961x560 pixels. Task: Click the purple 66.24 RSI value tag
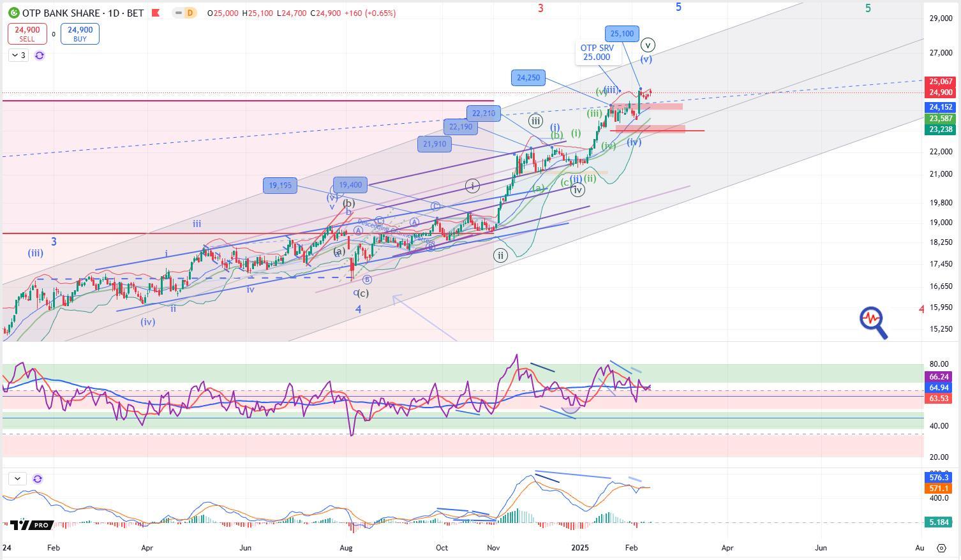point(939,377)
